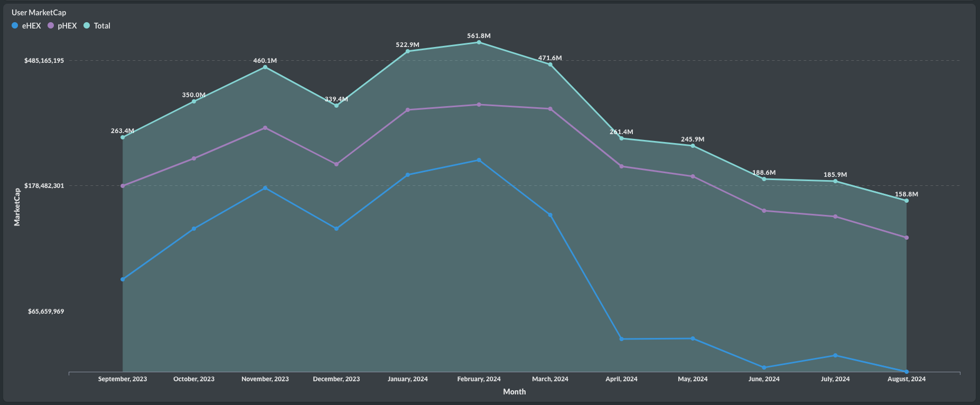Select the 471.6M Total data point

pyautogui.click(x=550, y=64)
